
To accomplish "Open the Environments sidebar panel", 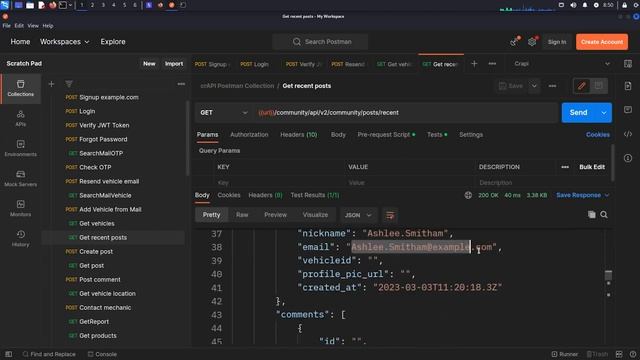I will [20, 149].
